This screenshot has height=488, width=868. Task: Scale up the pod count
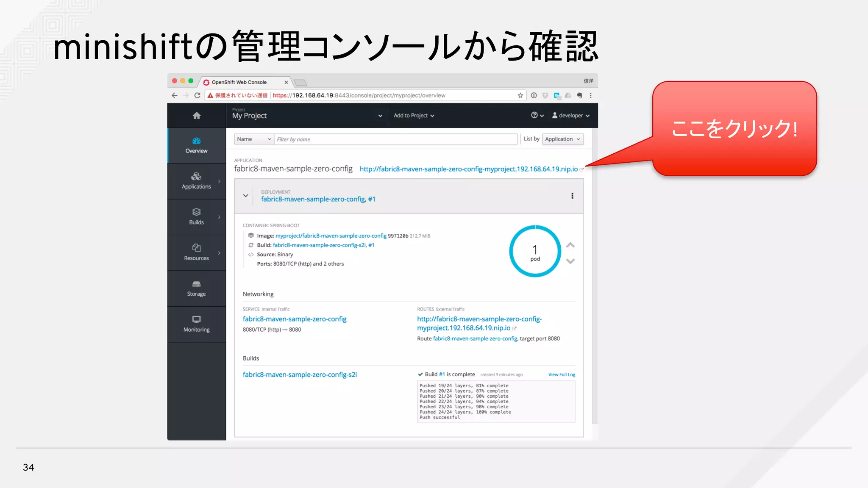pyautogui.click(x=570, y=245)
